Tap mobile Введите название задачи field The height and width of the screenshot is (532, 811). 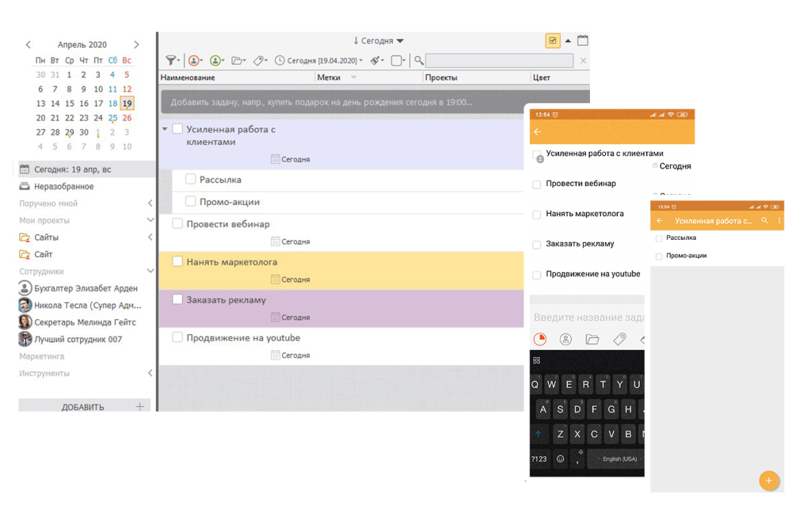(588, 317)
